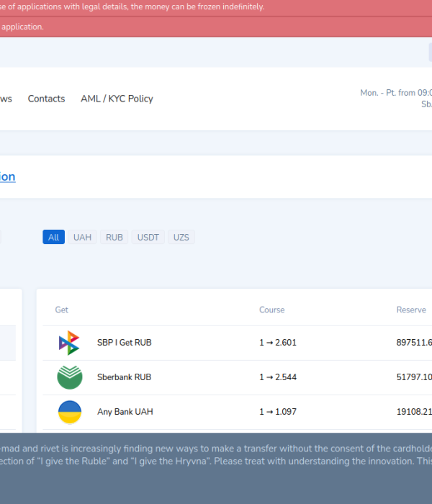Image resolution: width=432 pixels, height=504 pixels.
Task: Filter exchange list by UAH
Action: 82,237
